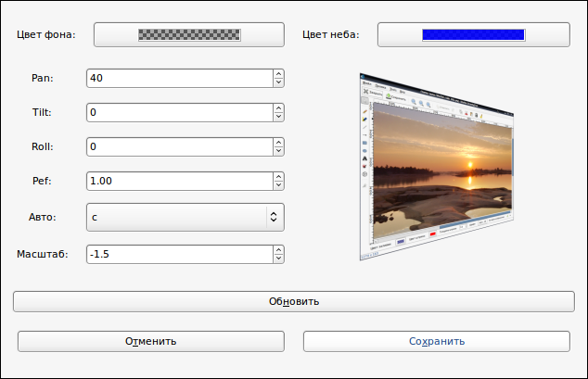
Task: Decrease the Pan value with down arrow
Action: click(x=278, y=82)
